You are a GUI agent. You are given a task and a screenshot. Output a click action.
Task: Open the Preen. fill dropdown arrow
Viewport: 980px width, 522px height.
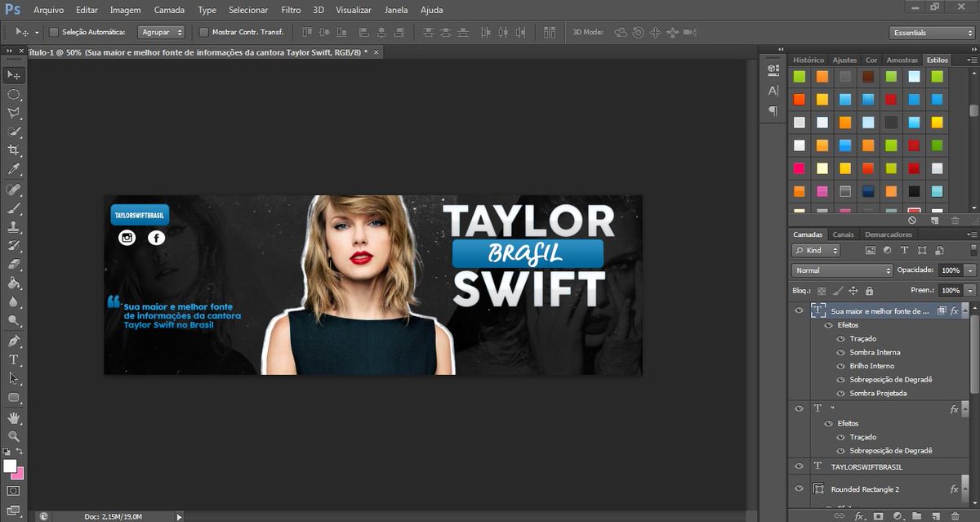pyautogui.click(x=970, y=291)
